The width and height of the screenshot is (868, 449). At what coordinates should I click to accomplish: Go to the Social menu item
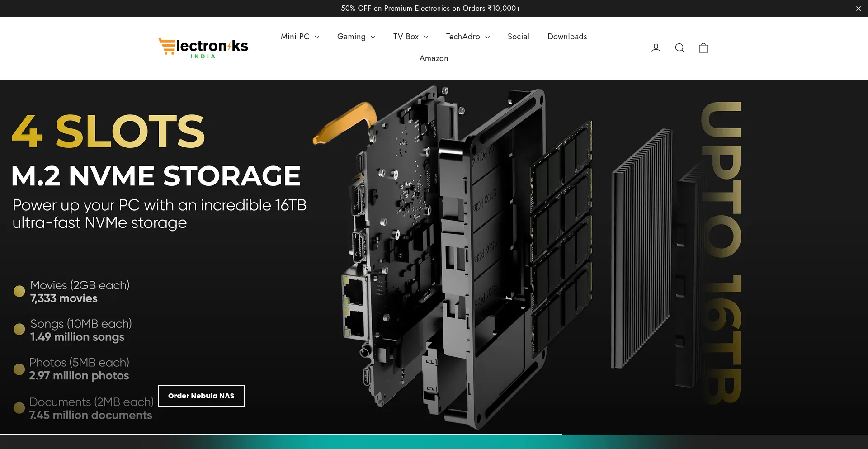tap(518, 37)
